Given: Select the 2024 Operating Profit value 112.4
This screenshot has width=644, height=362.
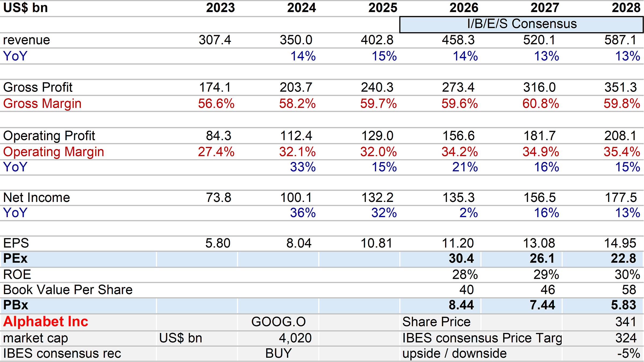Looking at the screenshot, I should click(296, 136).
